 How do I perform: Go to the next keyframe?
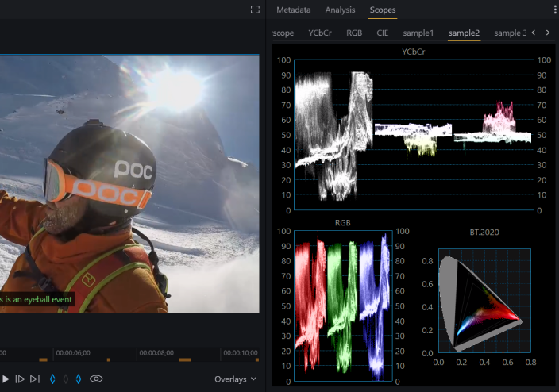point(78,379)
